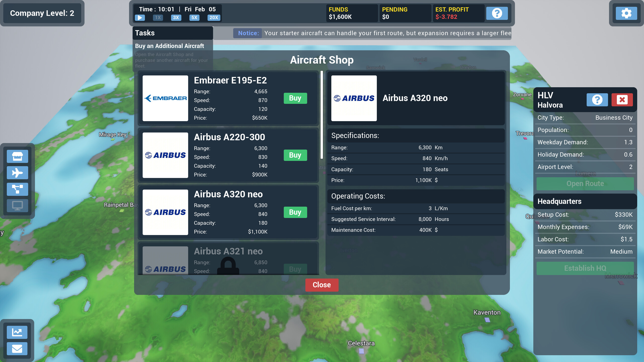The width and height of the screenshot is (644, 362).
Task: Select the Airbus A220-300 title
Action: point(229,137)
